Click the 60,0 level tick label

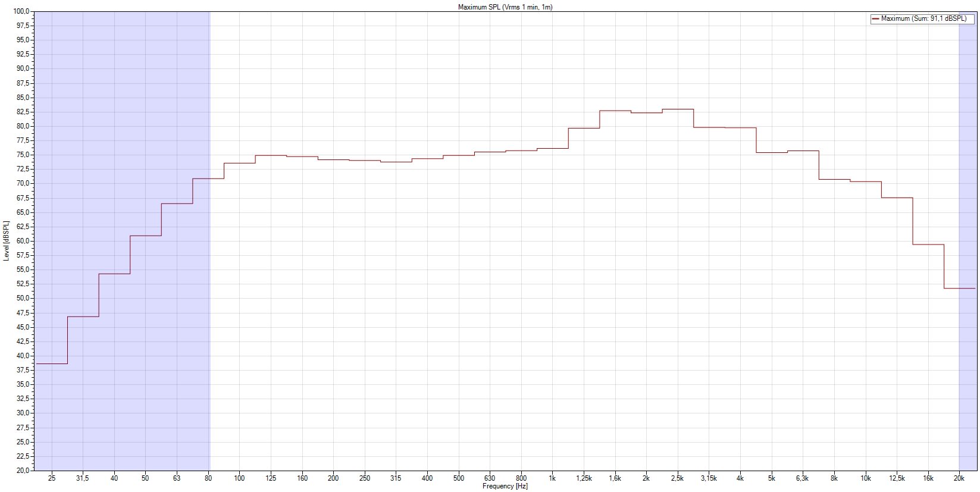pos(24,241)
